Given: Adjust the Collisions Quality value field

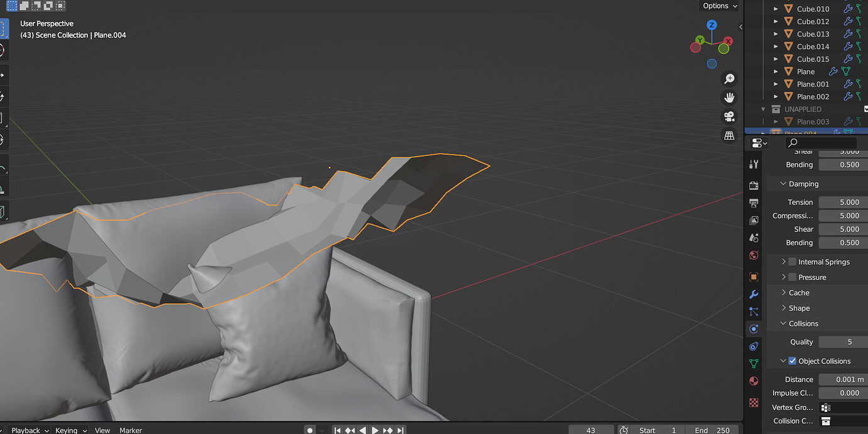Looking at the screenshot, I should pyautogui.click(x=843, y=342).
